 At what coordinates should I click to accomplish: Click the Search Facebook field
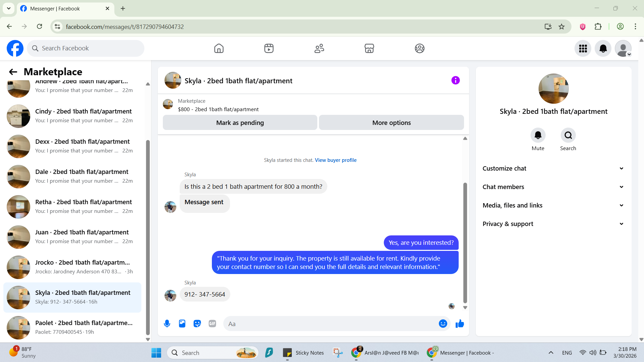point(86,48)
